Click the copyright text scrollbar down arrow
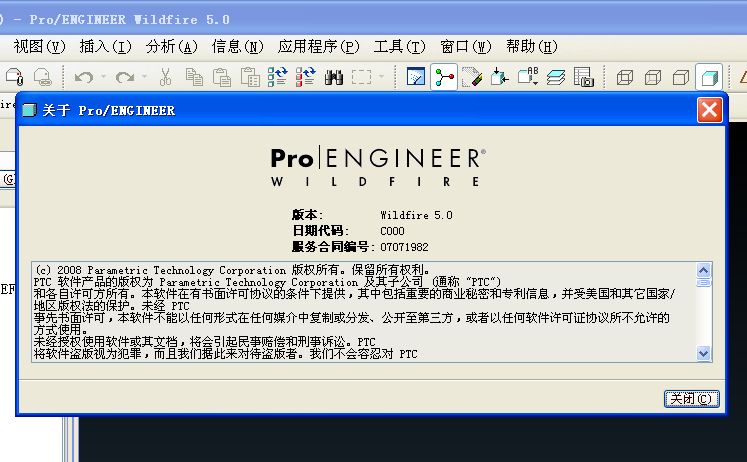The width and height of the screenshot is (747, 462). pos(704,353)
